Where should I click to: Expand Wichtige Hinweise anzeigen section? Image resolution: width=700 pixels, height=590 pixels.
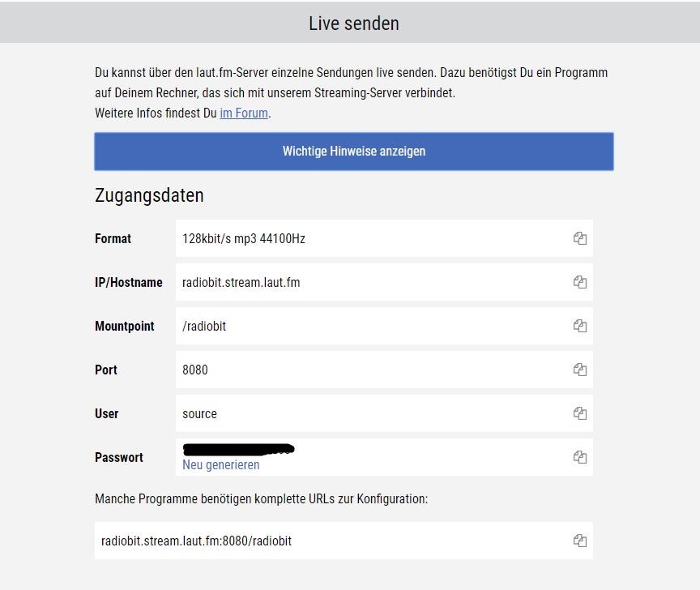tap(354, 152)
